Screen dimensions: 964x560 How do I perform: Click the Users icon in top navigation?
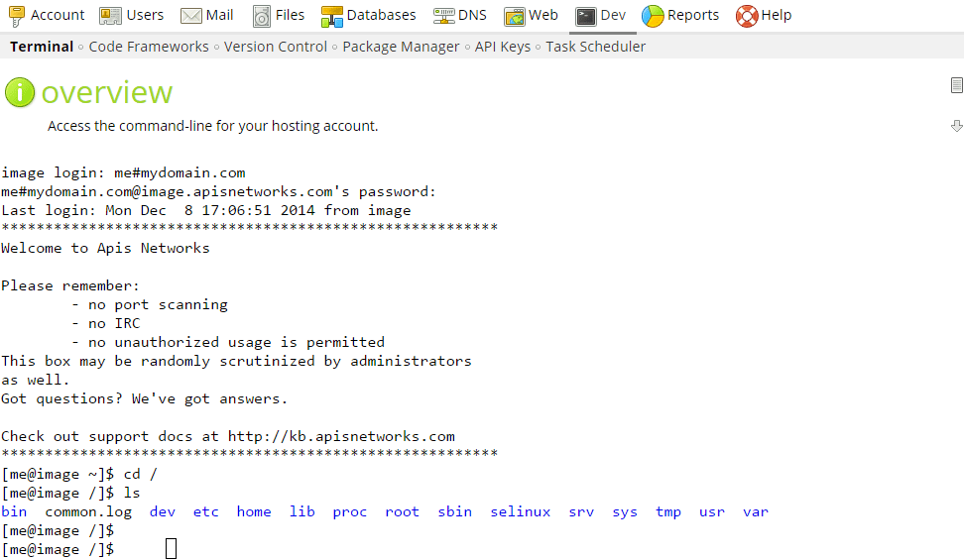click(x=111, y=16)
